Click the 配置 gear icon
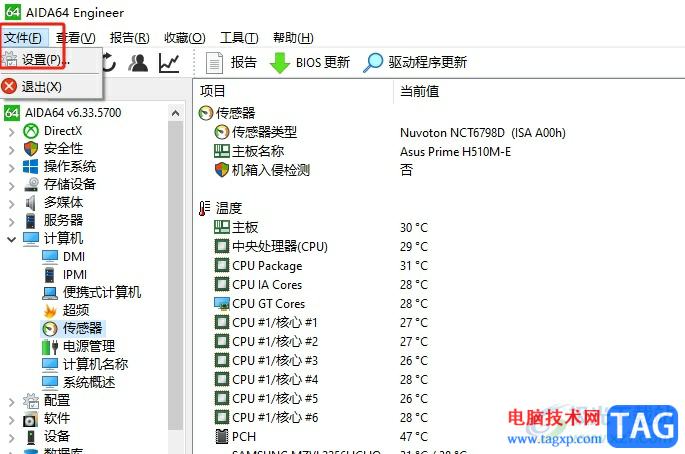685x454 pixels. pyautogui.click(x=31, y=400)
